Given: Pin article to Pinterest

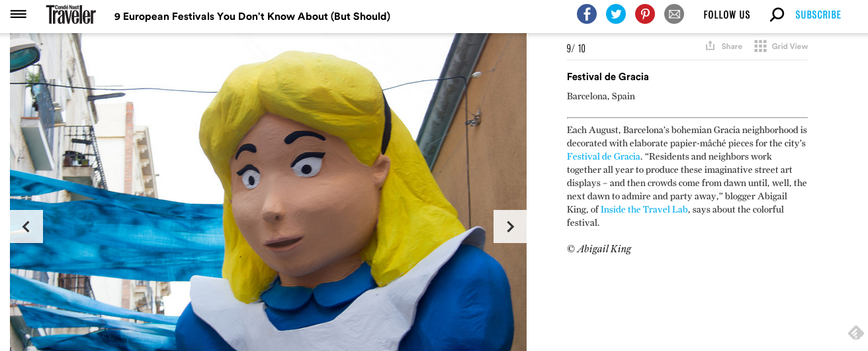Looking at the screenshot, I should point(645,14).
